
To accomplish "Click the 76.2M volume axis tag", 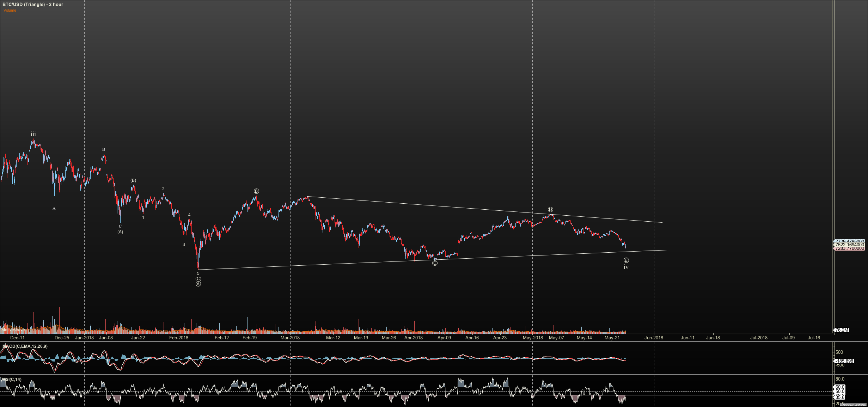I will click(x=841, y=330).
